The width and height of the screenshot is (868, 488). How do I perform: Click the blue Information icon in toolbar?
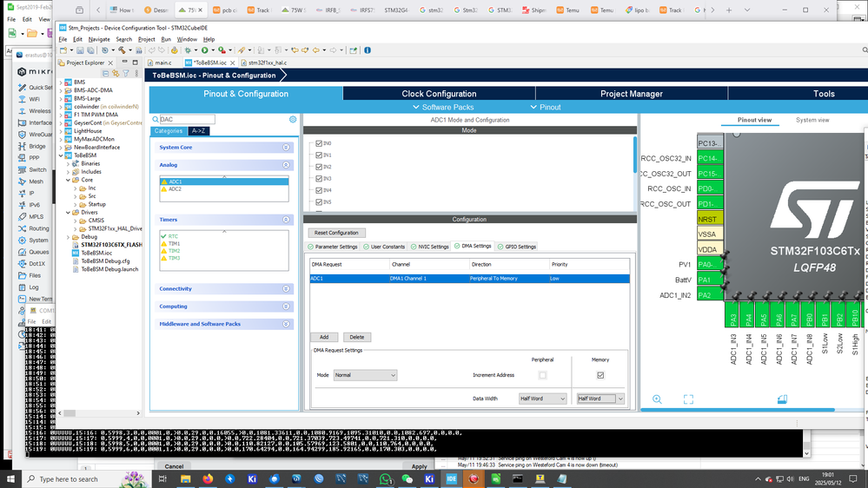pyautogui.click(x=368, y=50)
